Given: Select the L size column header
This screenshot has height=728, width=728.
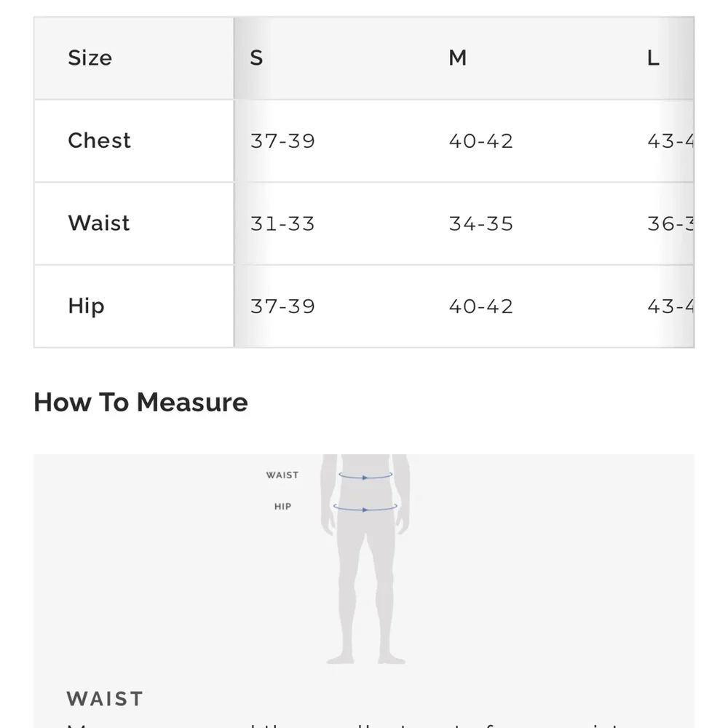Looking at the screenshot, I should pos(653,58).
